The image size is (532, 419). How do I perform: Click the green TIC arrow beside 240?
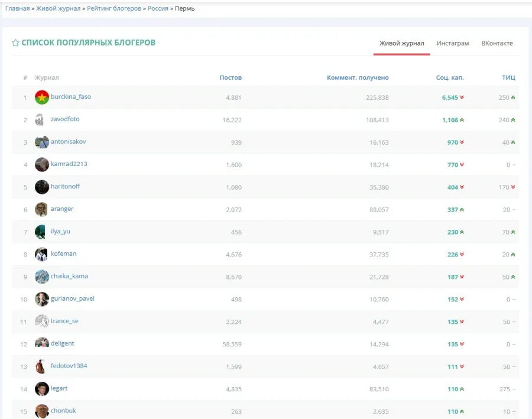tap(513, 120)
